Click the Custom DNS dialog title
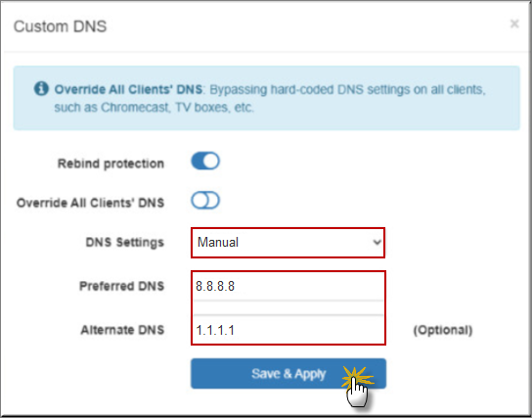This screenshot has height=418, width=532. point(60,26)
